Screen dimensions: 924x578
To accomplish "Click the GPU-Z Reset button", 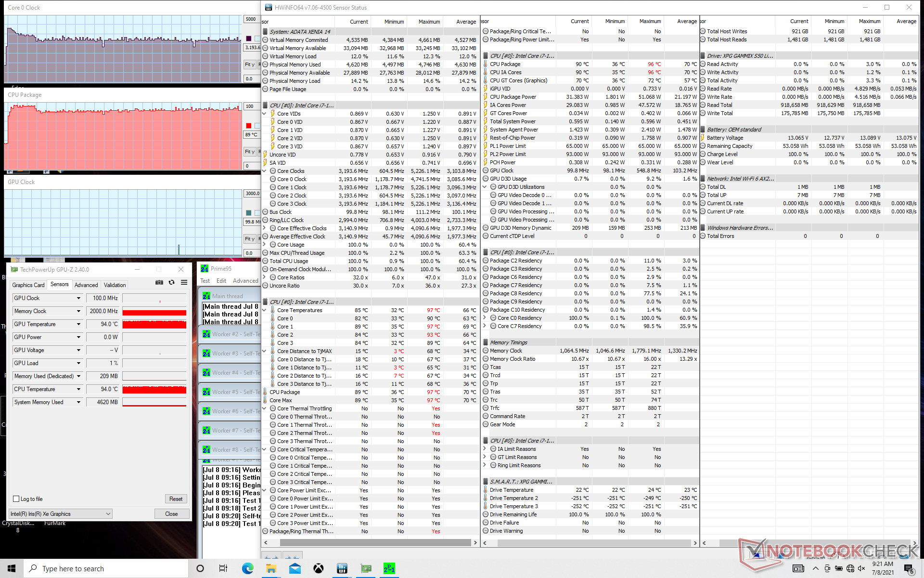I will [x=176, y=499].
